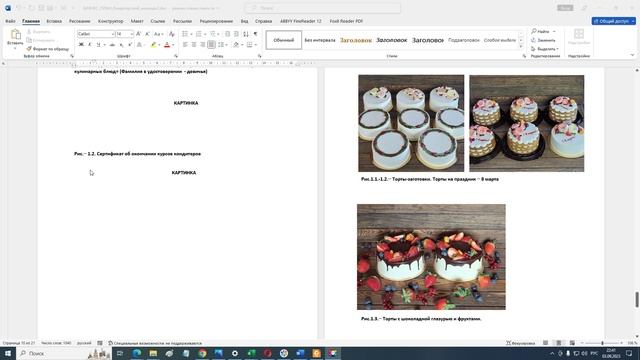Expand the styles gallery
This screenshot has height=360, width=640.
521,47
